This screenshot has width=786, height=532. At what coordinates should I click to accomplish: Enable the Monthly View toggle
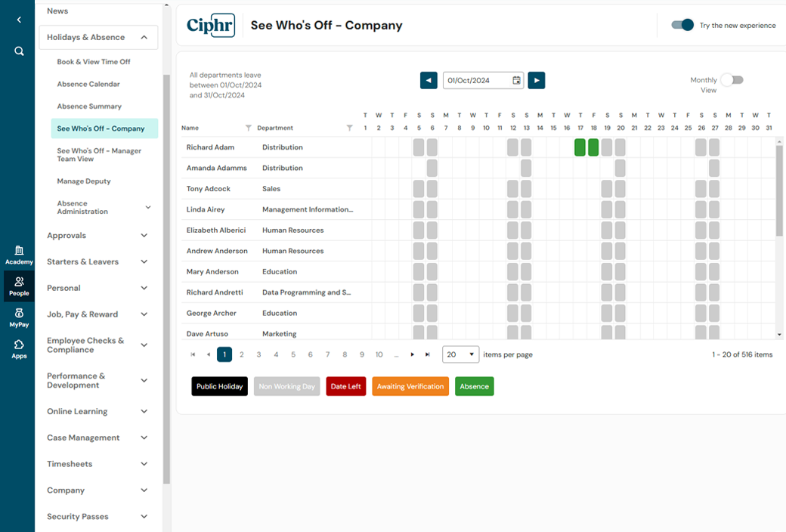(732, 79)
